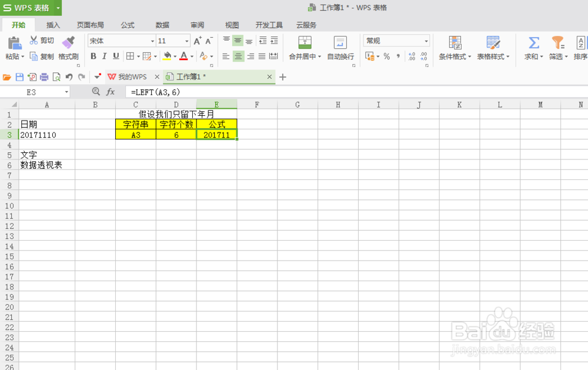
Task: Increase decimal places
Action: [412, 56]
